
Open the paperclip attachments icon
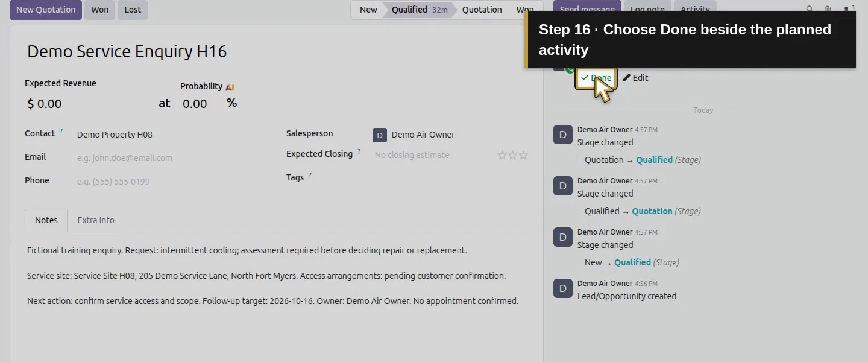click(x=828, y=9)
